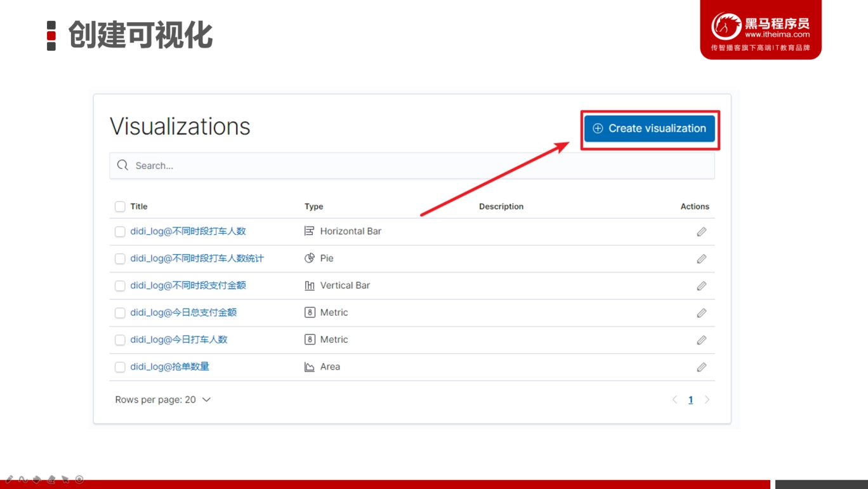Click the Horizontal Bar type icon
This screenshot has height=489, width=868.
(x=310, y=231)
